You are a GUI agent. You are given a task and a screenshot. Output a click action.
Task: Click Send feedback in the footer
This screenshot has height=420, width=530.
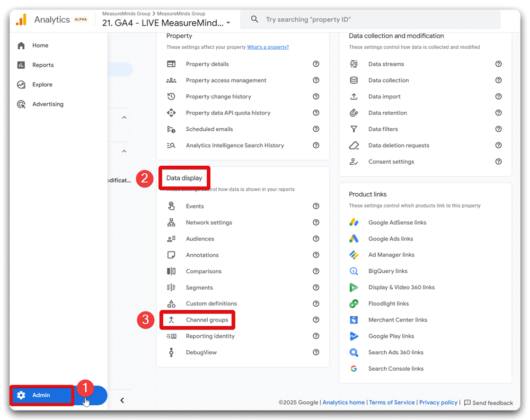point(488,403)
